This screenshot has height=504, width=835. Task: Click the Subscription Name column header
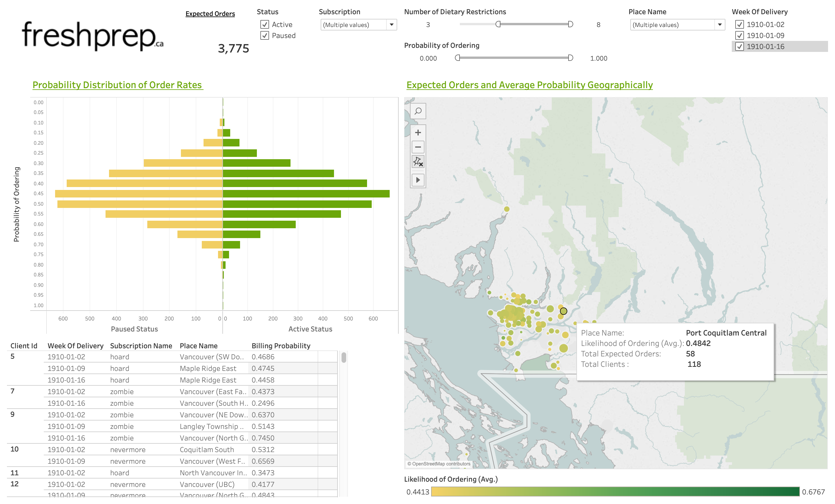(x=141, y=346)
